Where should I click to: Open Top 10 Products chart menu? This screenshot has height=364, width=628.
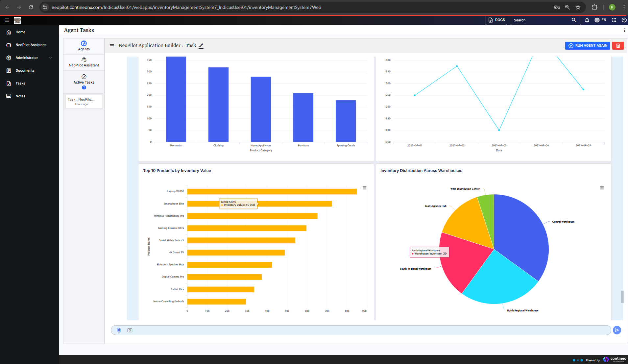[x=365, y=188]
